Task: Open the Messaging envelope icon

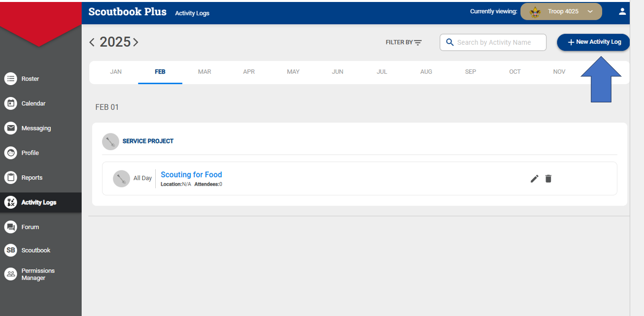Action: click(x=10, y=128)
